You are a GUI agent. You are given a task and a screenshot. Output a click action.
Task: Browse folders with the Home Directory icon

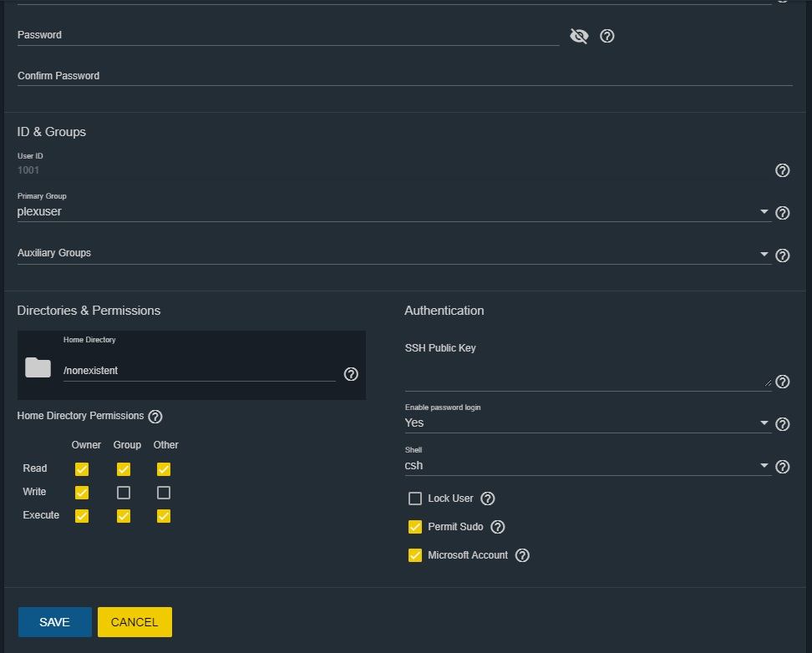pos(38,367)
